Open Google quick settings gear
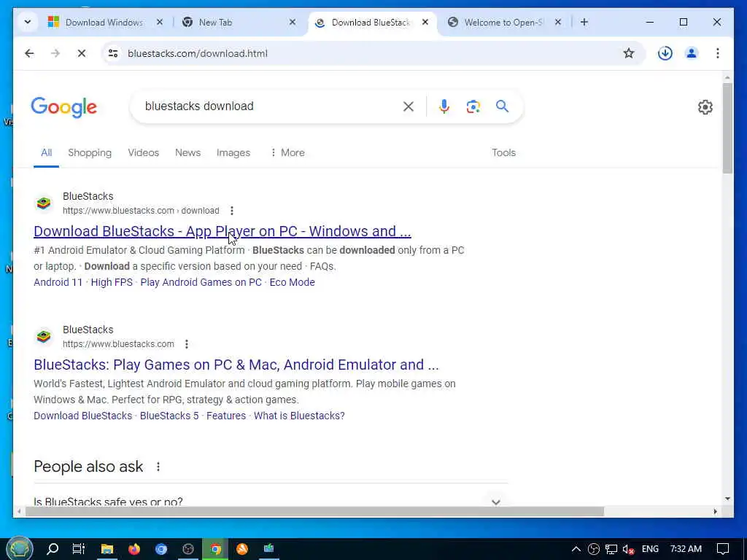The width and height of the screenshot is (747, 560). coord(705,107)
